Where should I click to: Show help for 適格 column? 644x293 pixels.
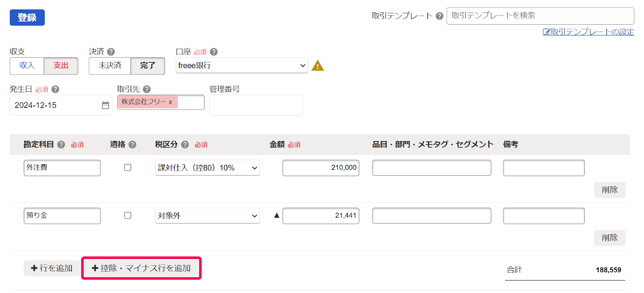pos(132,144)
